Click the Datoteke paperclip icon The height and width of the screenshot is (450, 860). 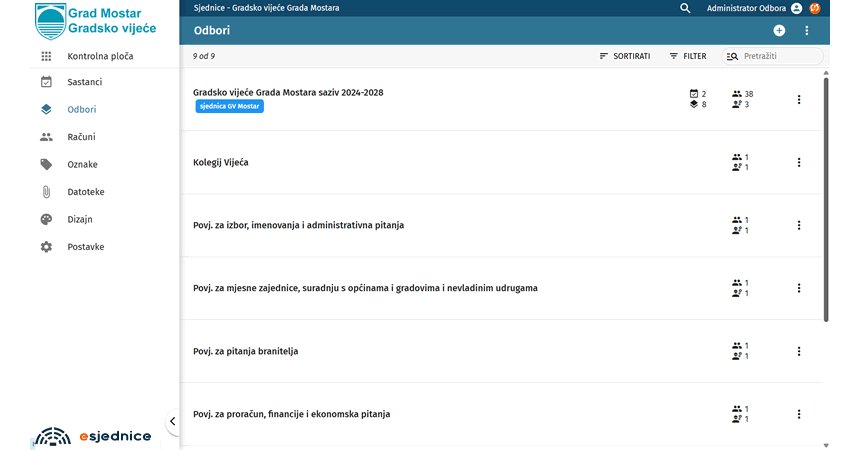46,192
